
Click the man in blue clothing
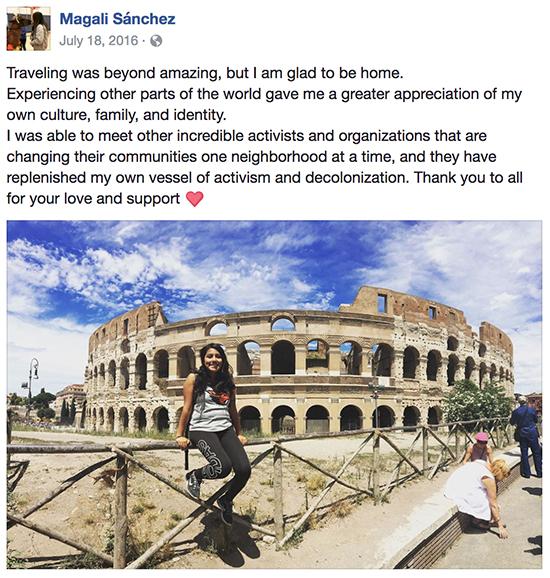527,436
